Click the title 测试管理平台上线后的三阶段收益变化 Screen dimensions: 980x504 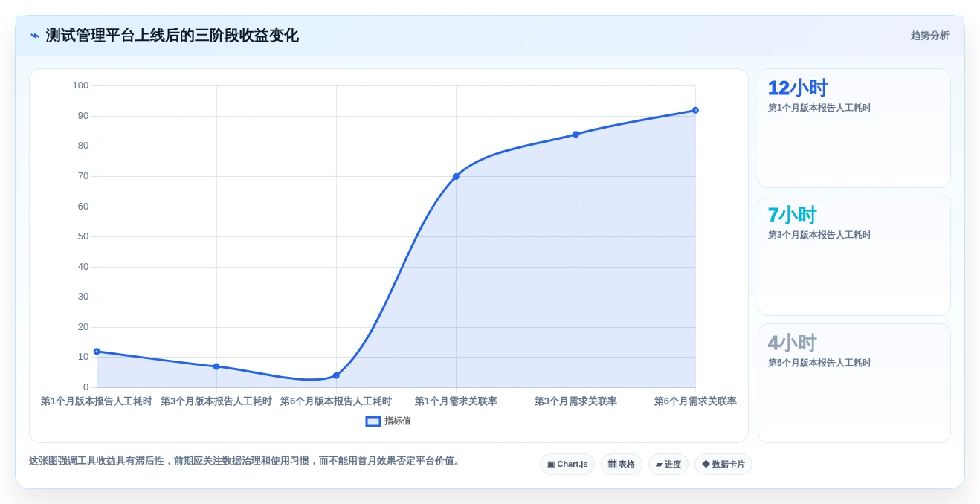pyautogui.click(x=173, y=36)
